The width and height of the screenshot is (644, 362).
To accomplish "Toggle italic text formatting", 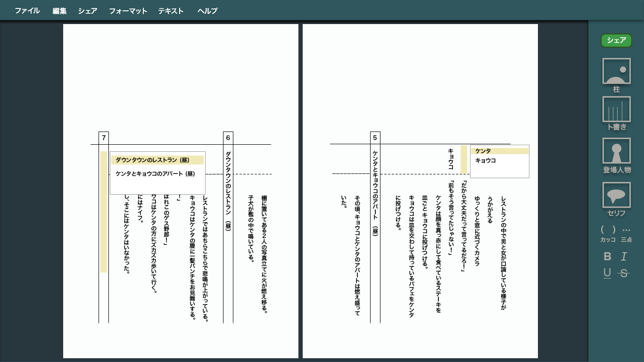I will coord(624,256).
